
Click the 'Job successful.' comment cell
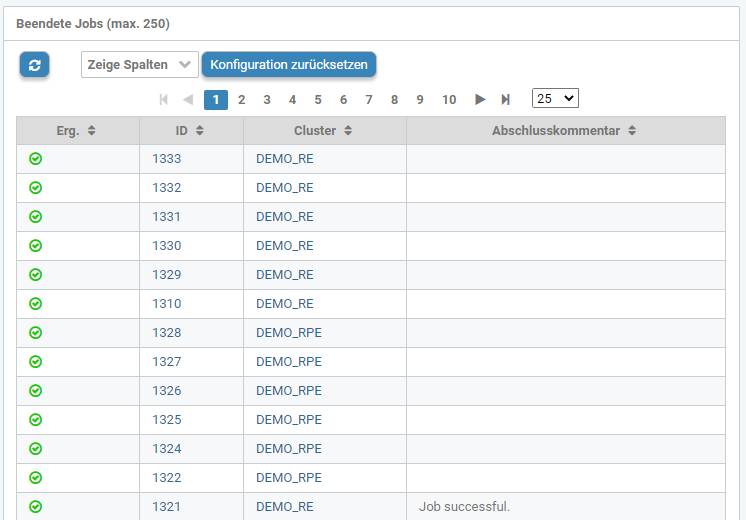tap(465, 507)
